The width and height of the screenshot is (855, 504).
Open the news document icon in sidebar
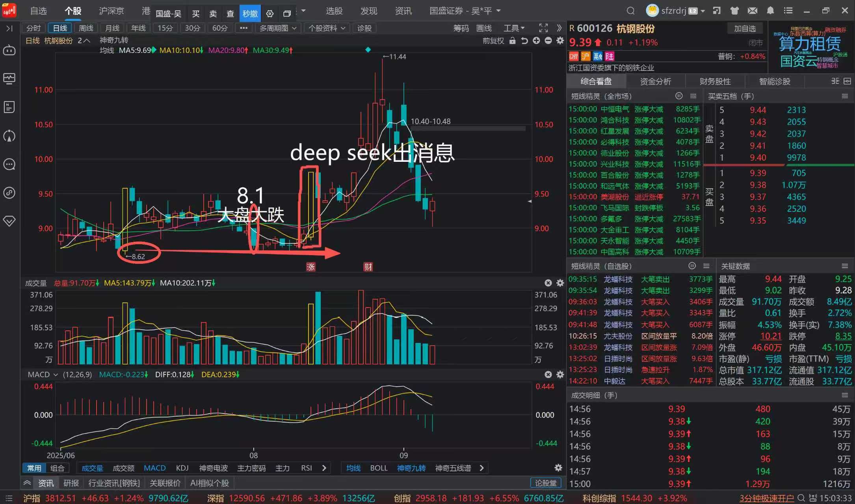pyautogui.click(x=9, y=107)
